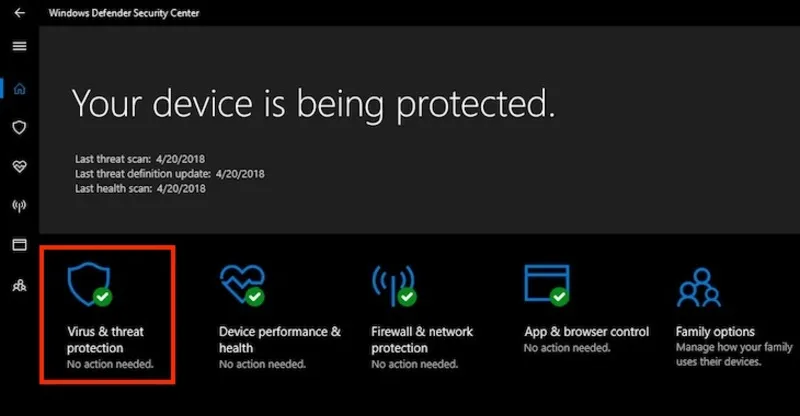Click Manage how your family uses devices
800x416 pixels.
coord(734,354)
